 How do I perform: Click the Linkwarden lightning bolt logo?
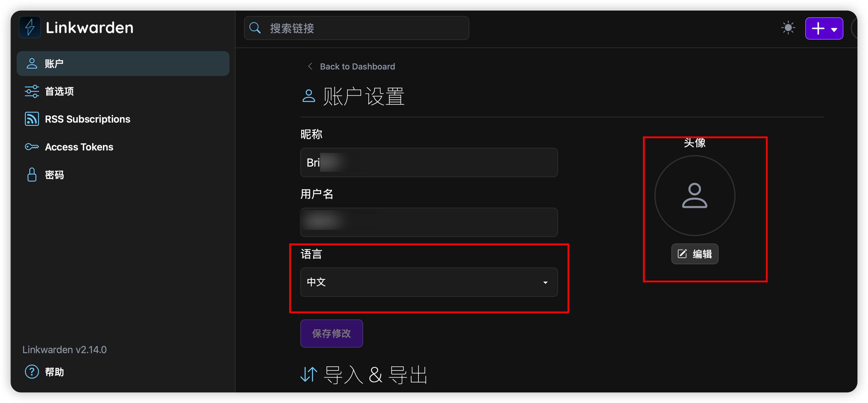point(30,27)
